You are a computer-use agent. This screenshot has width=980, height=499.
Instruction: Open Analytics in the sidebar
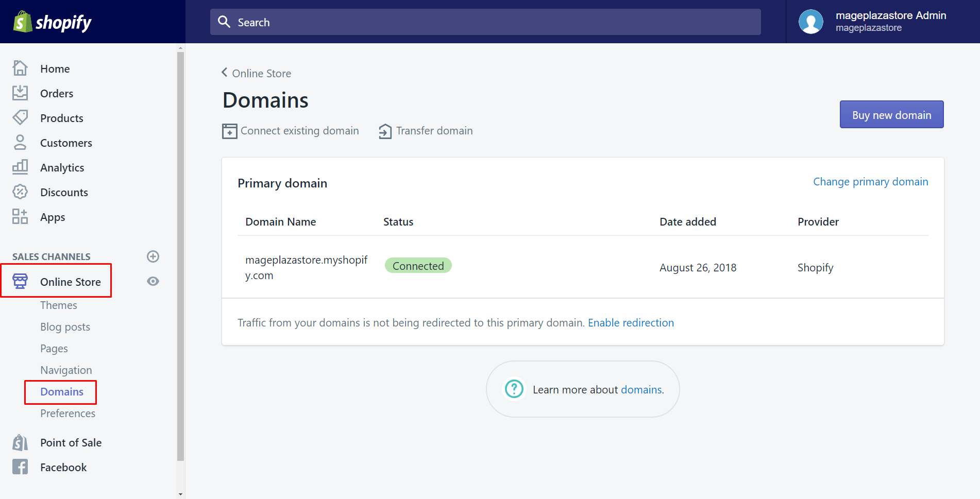coord(62,167)
